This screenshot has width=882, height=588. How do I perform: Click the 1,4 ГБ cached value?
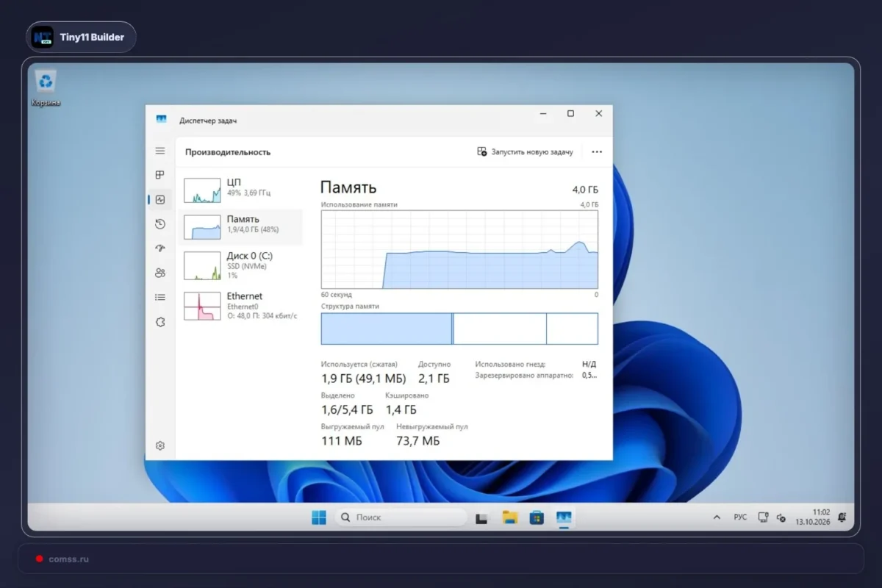(x=401, y=410)
